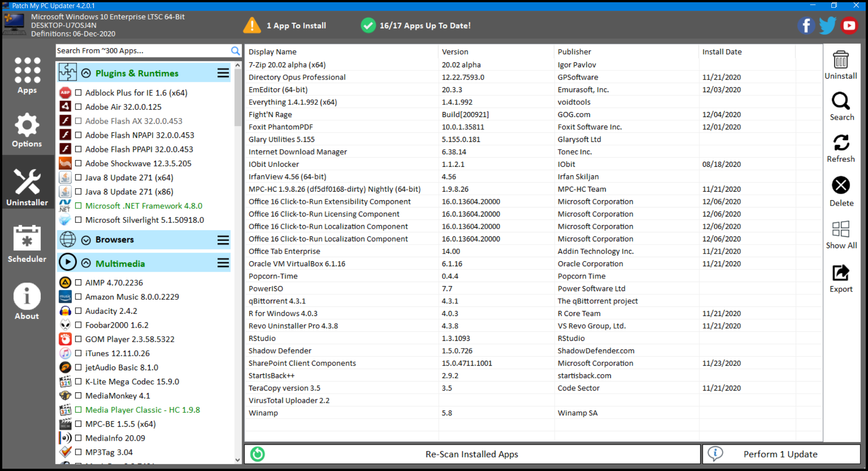The height and width of the screenshot is (471, 868).
Task: Open the Browsers hamburger menu
Action: click(223, 240)
